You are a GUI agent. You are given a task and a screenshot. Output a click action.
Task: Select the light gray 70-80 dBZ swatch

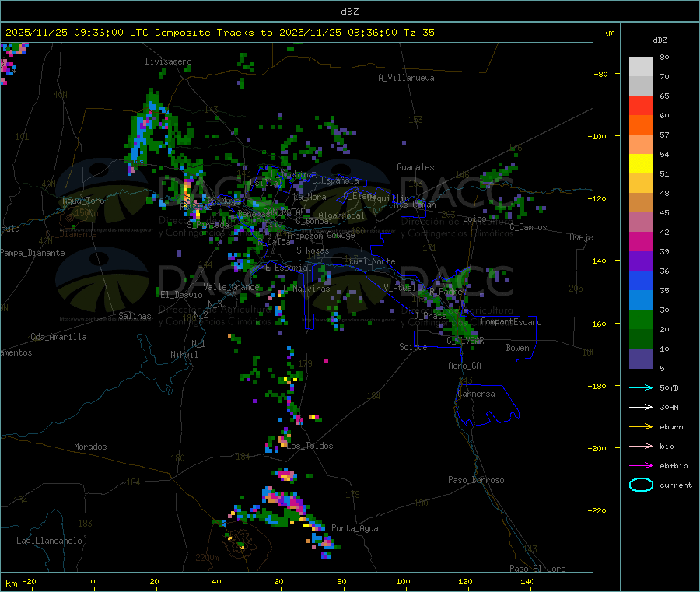click(641, 67)
